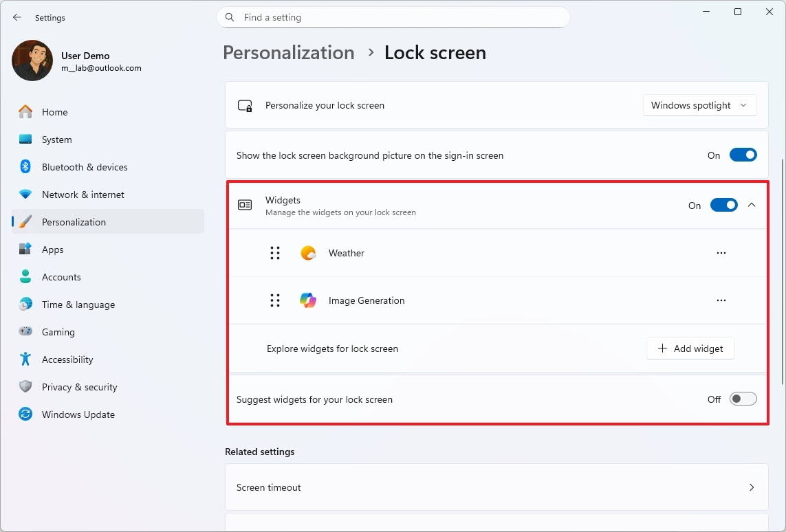
Task: Turn off the Widgets toggle
Action: pyautogui.click(x=723, y=205)
